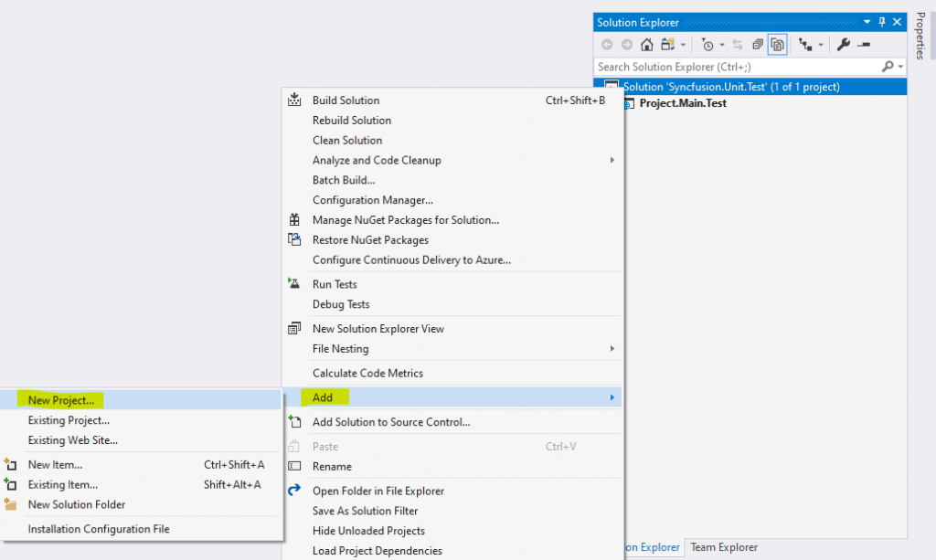936x560 pixels.
Task: Click the Collapse All icon
Action: (757, 43)
